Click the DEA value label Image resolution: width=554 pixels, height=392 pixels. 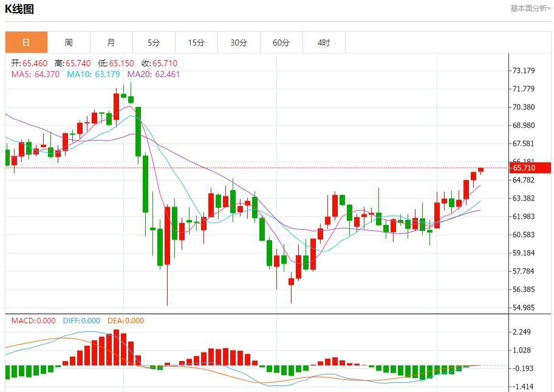[126, 320]
